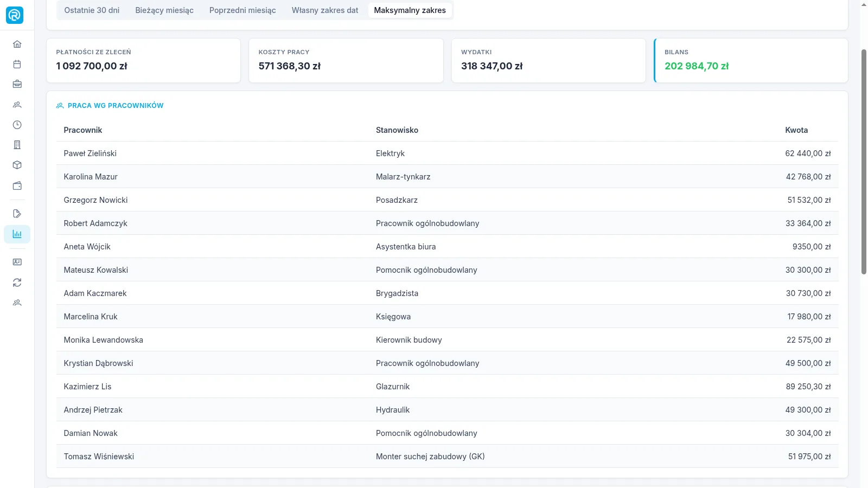Open the wallet expenses icon in sidebar

(17, 185)
